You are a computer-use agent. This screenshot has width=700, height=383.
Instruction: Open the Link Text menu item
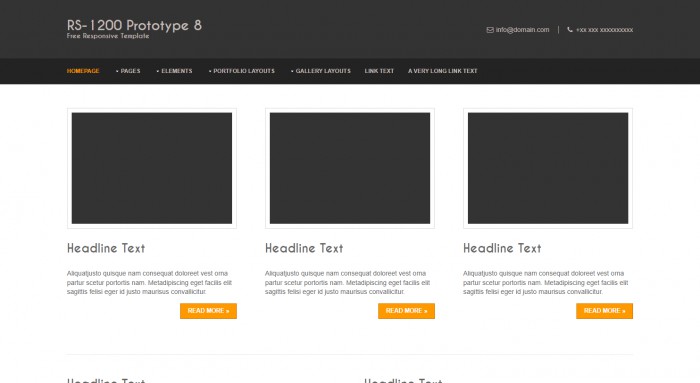click(x=379, y=71)
